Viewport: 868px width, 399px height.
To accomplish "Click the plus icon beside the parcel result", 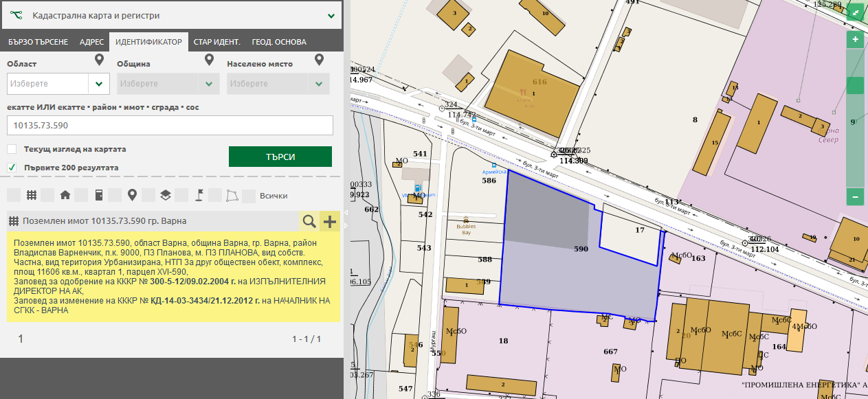I will (331, 221).
